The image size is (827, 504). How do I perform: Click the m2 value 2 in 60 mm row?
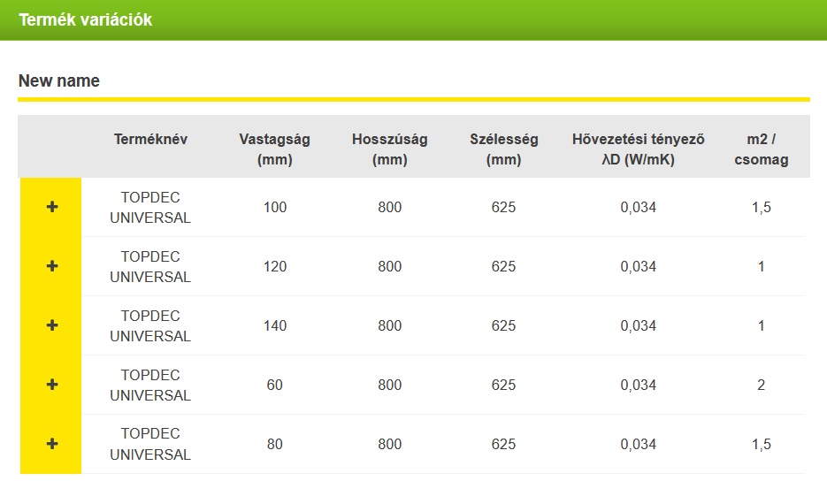[x=761, y=385]
